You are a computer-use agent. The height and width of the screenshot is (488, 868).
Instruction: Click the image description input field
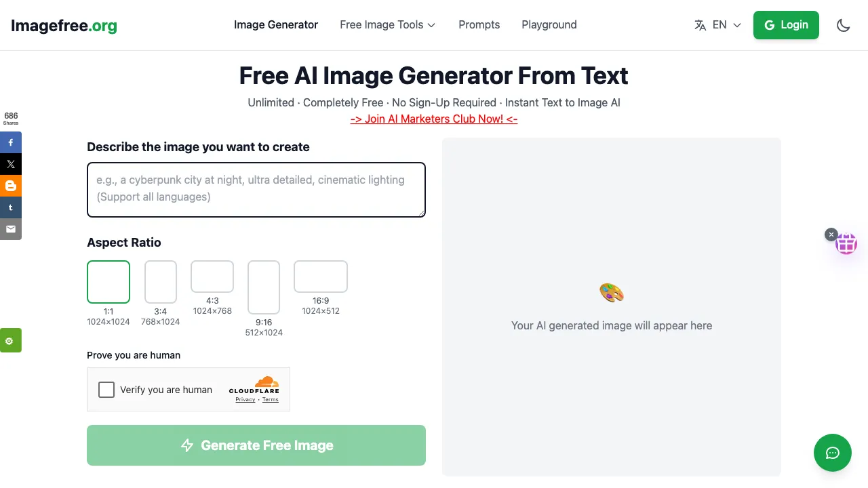[x=256, y=189]
